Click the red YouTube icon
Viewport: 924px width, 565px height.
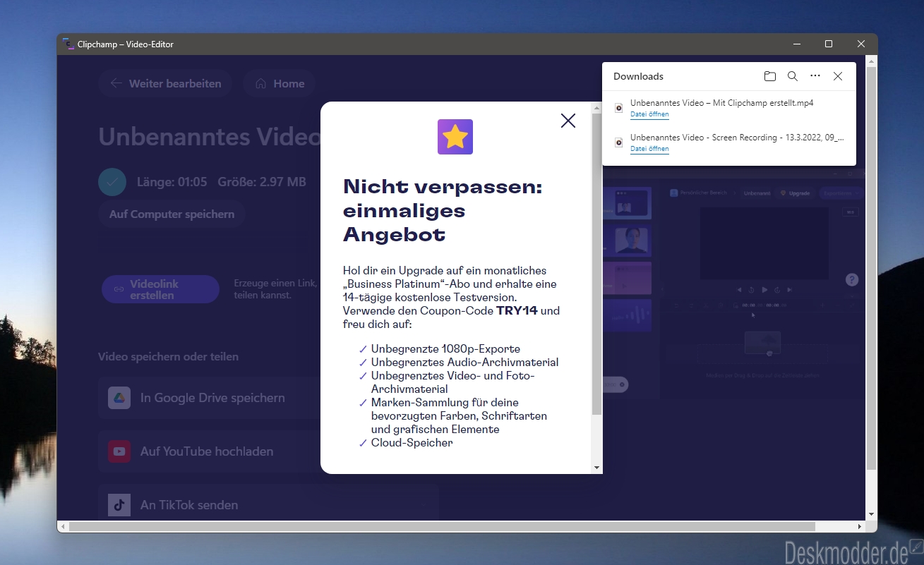click(119, 451)
